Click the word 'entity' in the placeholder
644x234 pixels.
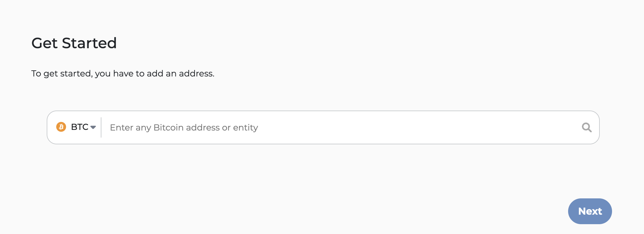245,127
